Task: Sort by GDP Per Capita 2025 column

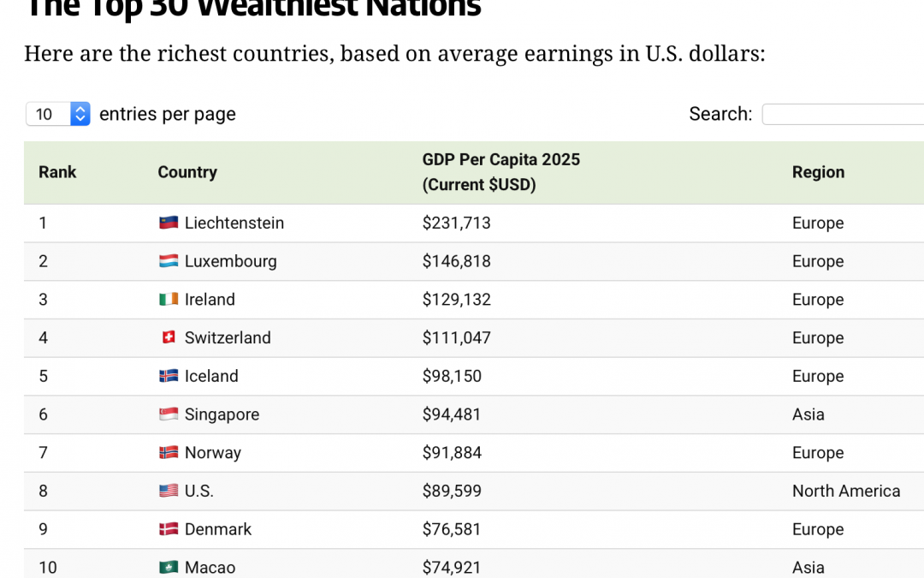Action: click(500, 171)
